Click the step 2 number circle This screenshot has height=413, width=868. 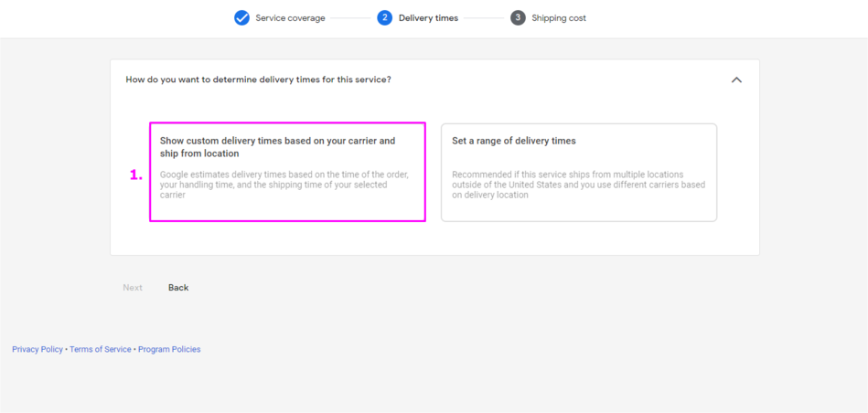[x=384, y=17]
